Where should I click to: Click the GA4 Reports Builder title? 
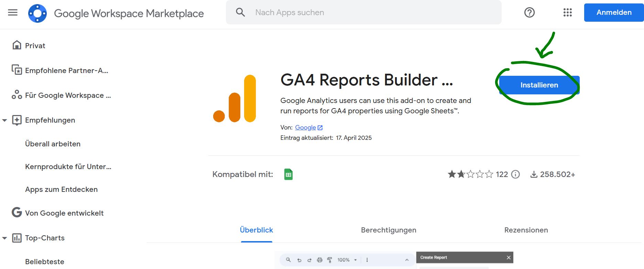click(367, 80)
